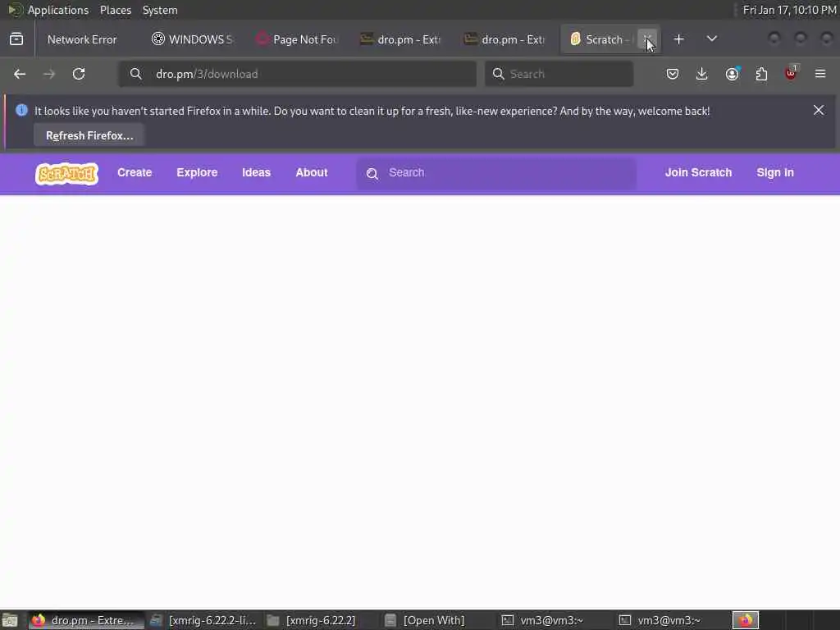Image resolution: width=840 pixels, height=630 pixels.
Task: Open Save to Pocket icon
Action: [673, 74]
